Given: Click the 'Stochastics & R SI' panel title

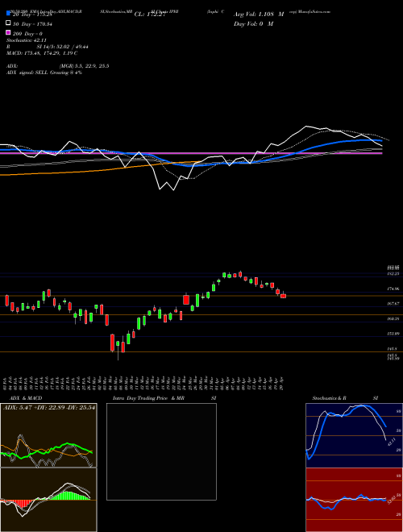Looking at the screenshot, I should tap(345, 398).
